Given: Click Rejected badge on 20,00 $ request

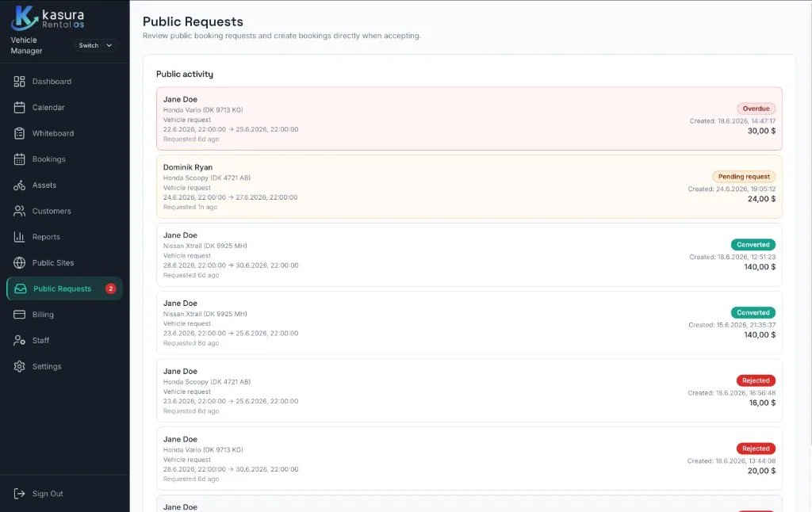Looking at the screenshot, I should 756,449.
